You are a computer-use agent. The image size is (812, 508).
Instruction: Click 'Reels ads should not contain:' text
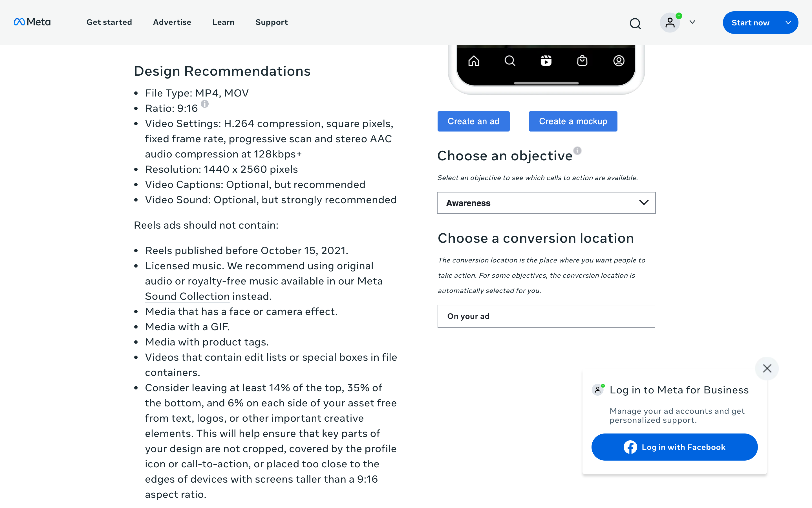click(206, 225)
